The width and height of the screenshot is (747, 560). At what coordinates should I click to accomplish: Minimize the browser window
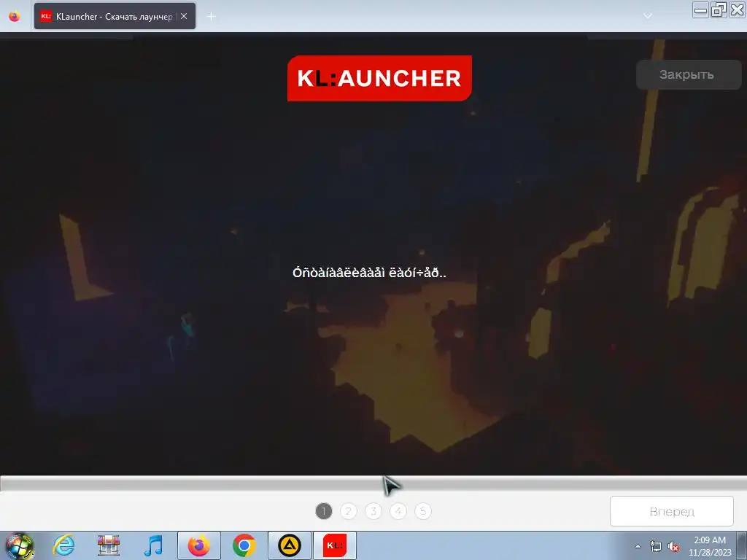[x=700, y=9]
